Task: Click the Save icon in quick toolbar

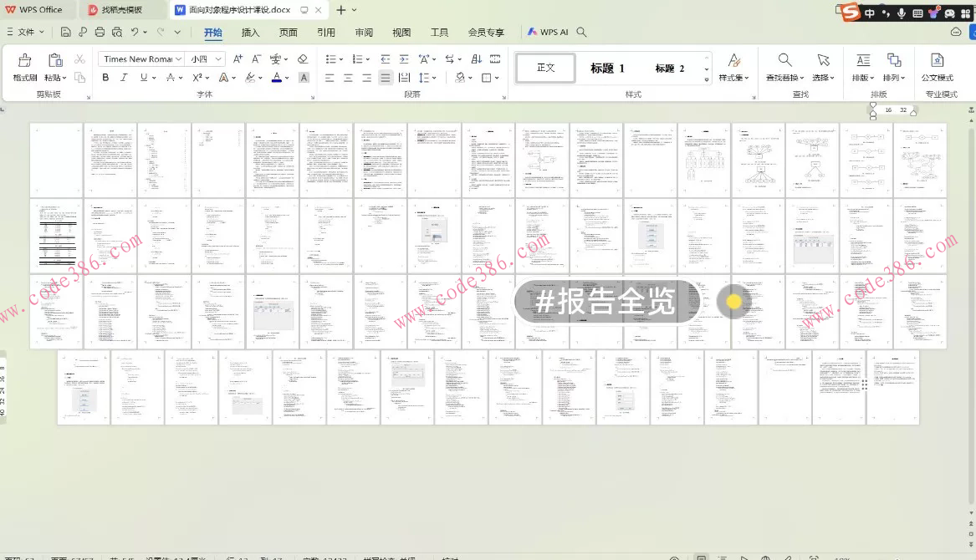Action: click(65, 33)
